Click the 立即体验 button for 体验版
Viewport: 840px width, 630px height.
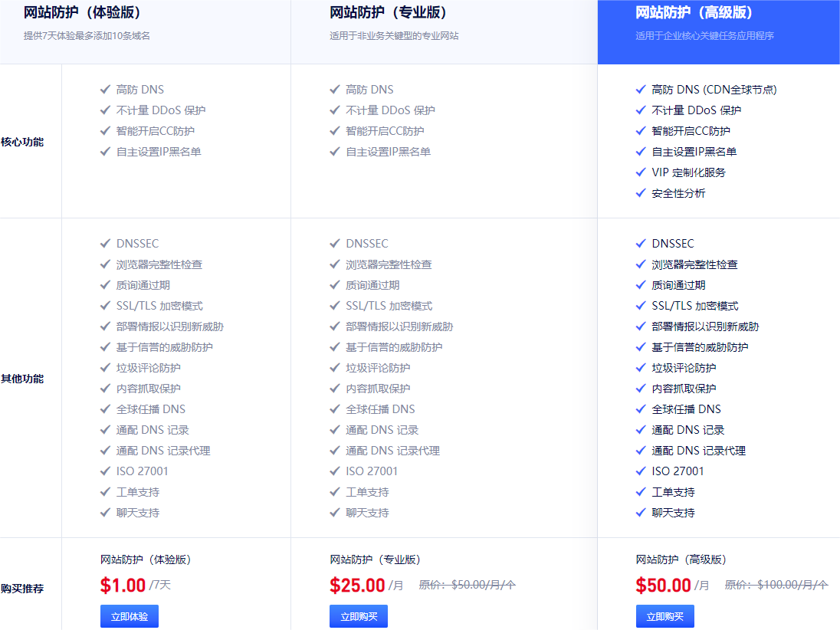[x=129, y=616]
